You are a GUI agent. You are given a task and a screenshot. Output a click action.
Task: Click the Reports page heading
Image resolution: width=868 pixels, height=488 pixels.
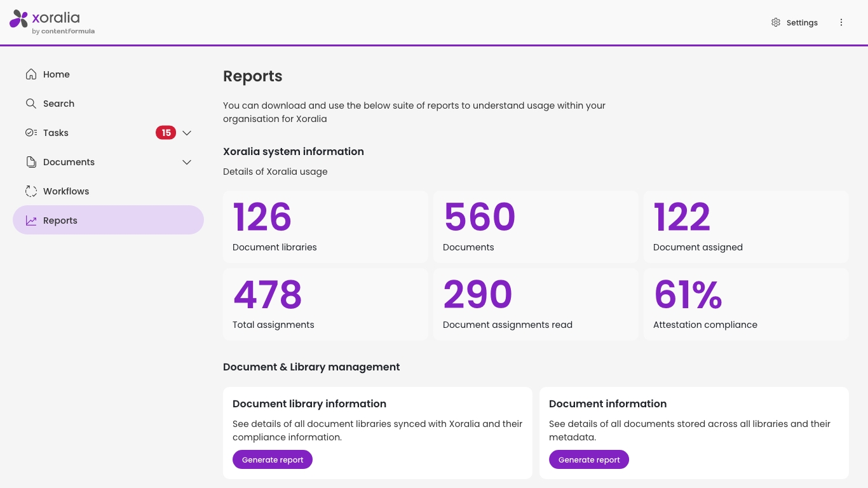point(252,76)
